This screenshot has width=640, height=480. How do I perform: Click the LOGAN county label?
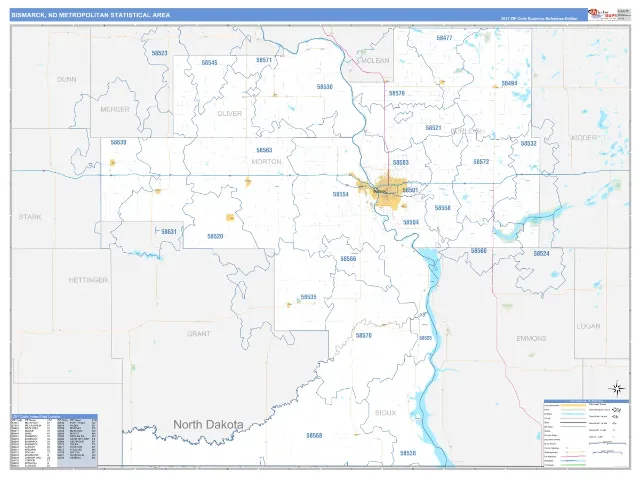point(588,326)
